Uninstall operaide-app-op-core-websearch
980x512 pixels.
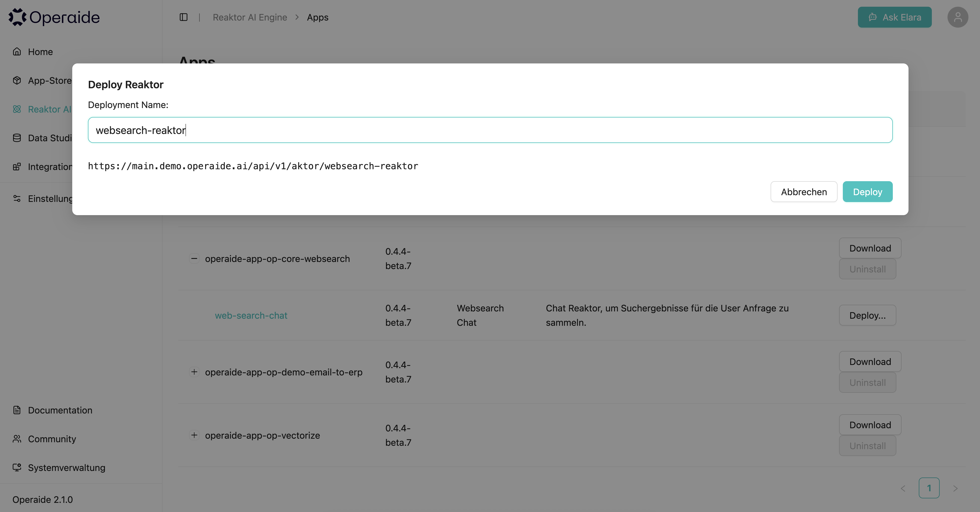pyautogui.click(x=867, y=269)
